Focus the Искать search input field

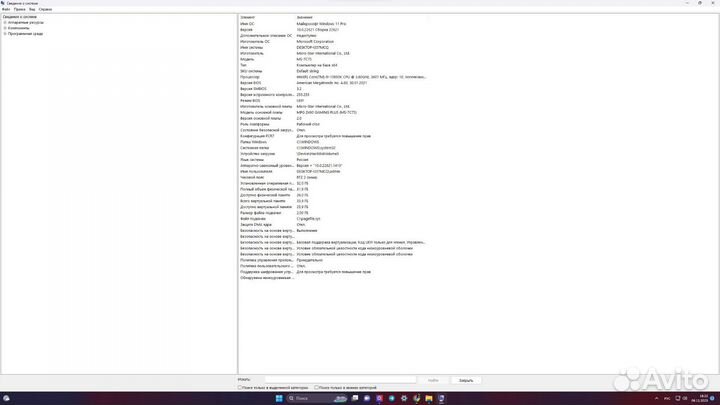tap(340, 380)
